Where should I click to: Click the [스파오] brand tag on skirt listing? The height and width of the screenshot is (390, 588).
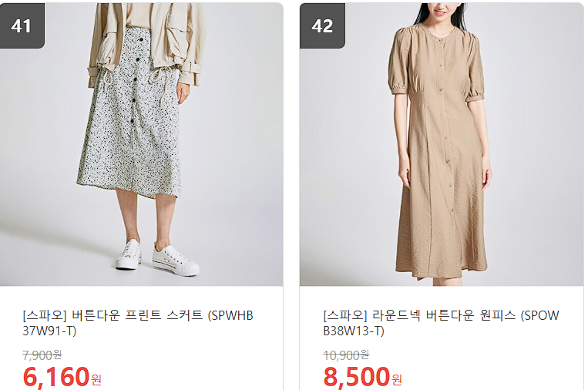pos(44,315)
